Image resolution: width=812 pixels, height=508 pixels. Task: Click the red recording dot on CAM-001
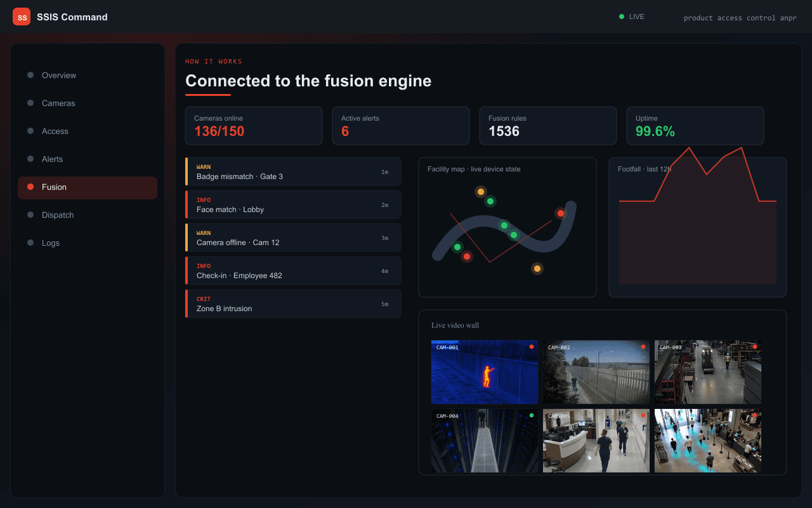pyautogui.click(x=532, y=347)
